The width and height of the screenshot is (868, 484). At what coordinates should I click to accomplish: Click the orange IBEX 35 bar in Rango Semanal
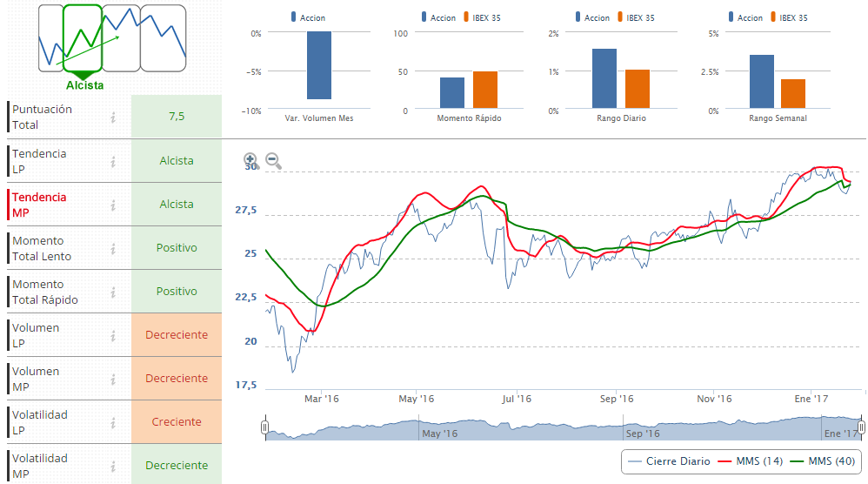click(x=792, y=94)
